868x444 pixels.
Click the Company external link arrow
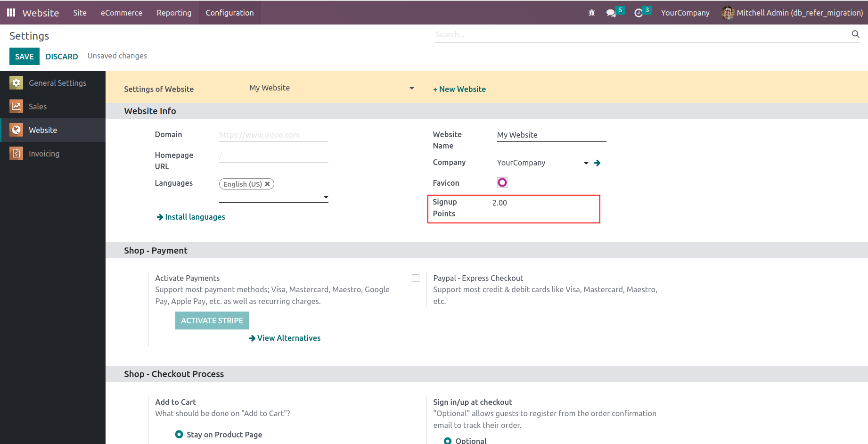tap(598, 163)
